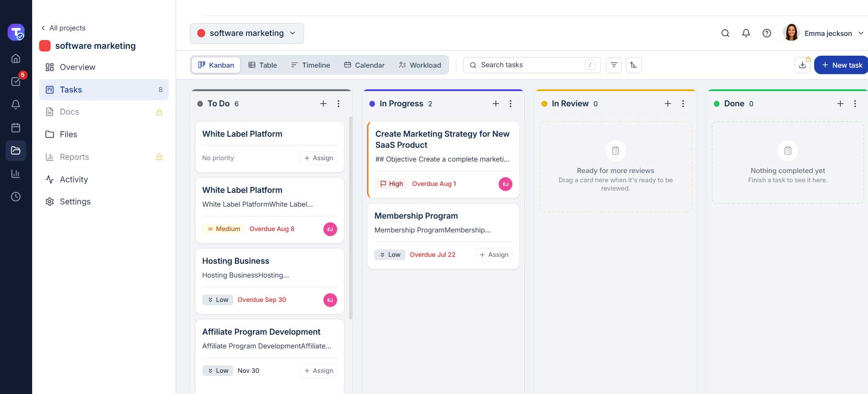Add a card to Done column

[840, 104]
